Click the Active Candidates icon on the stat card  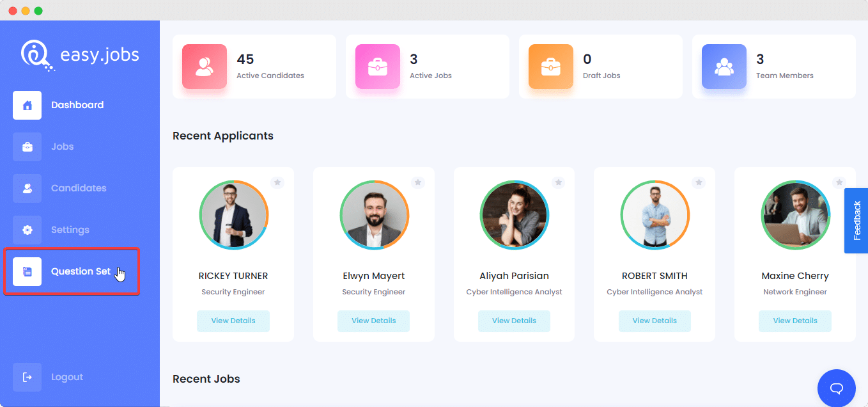pos(204,66)
